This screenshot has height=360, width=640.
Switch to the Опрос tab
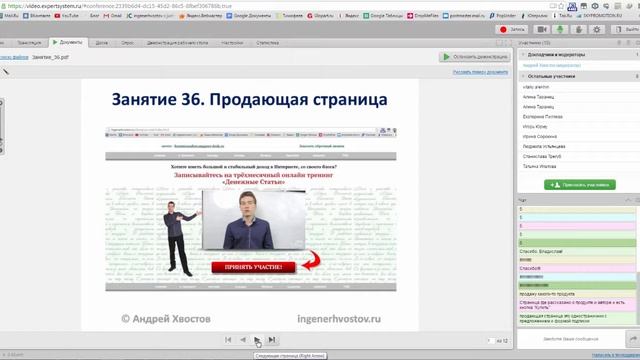[x=127, y=42]
